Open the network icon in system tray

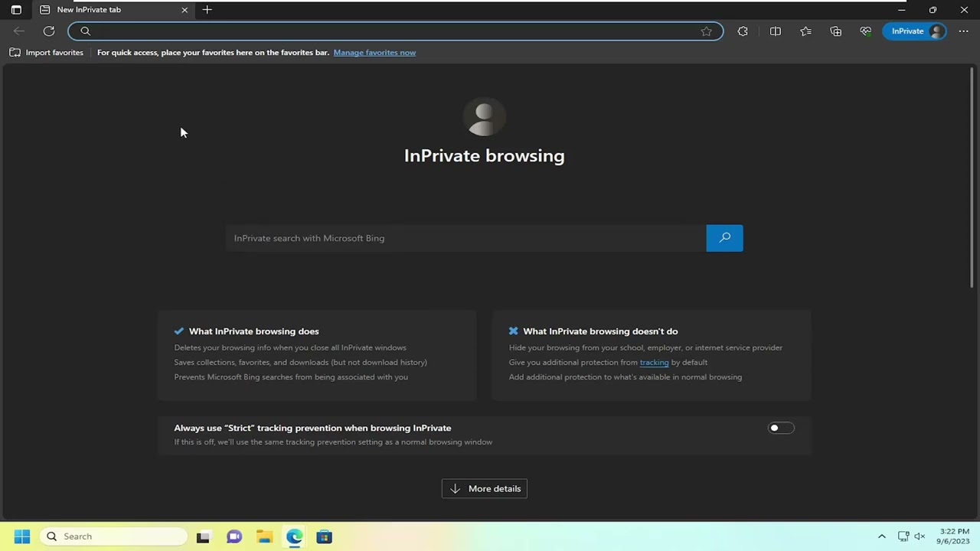[903, 536]
